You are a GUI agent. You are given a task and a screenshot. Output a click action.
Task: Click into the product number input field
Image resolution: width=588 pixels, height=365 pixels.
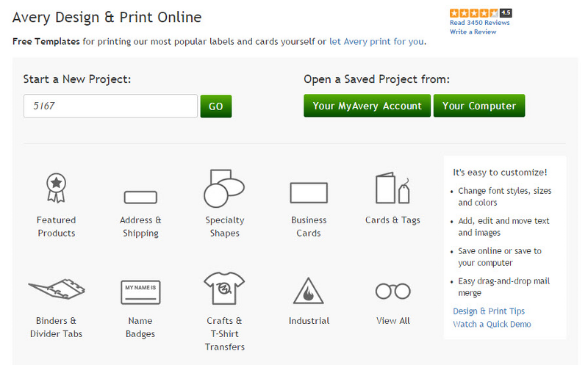tap(110, 106)
